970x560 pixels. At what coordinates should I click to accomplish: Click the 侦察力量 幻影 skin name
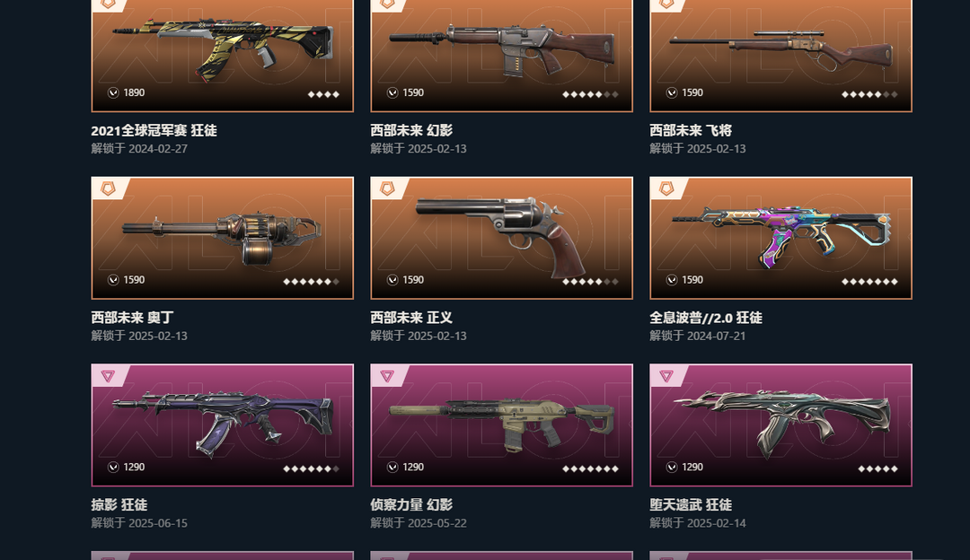[x=411, y=505]
